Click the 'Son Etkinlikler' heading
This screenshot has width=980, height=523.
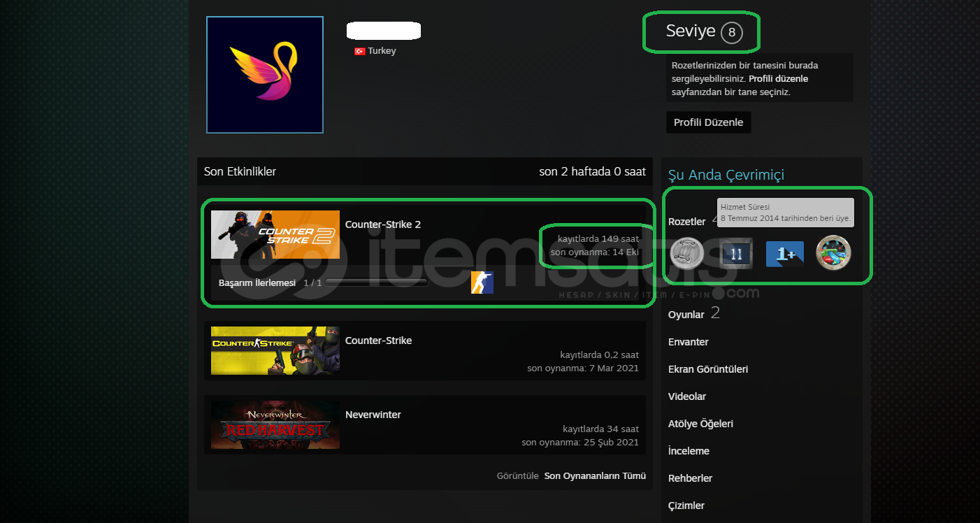[x=240, y=171]
